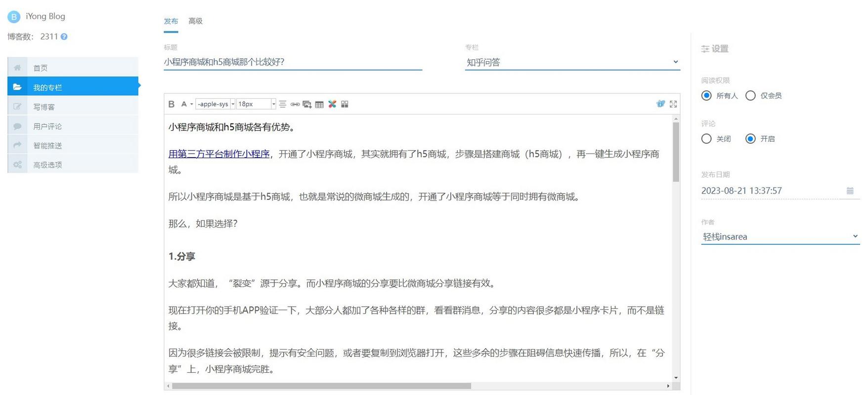
Task: Open 我的专栏 in the sidebar
Action: tap(73, 86)
